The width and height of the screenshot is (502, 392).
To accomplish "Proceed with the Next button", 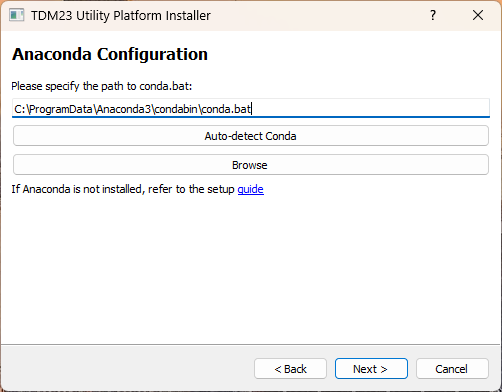I will pyautogui.click(x=371, y=369).
